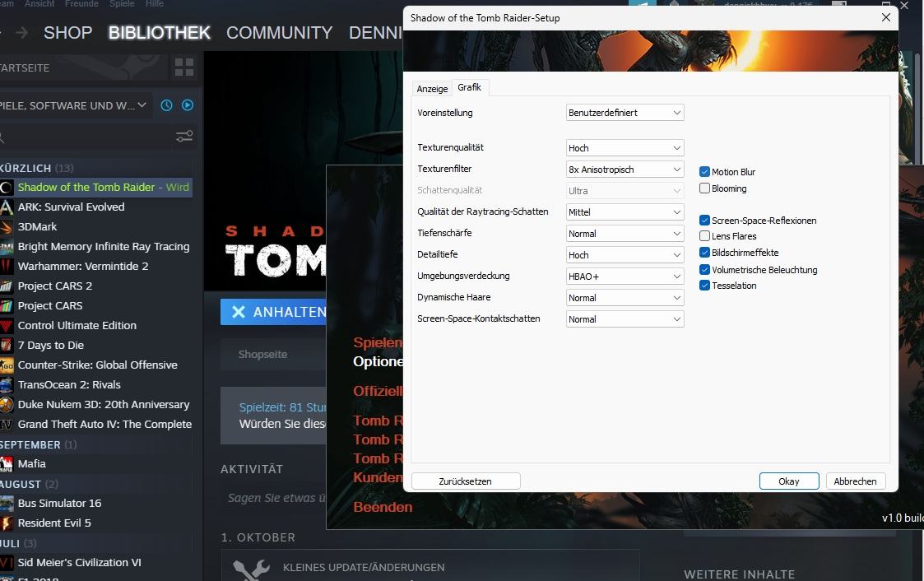Click the Bright Memory Infinite game icon

pos(7,247)
